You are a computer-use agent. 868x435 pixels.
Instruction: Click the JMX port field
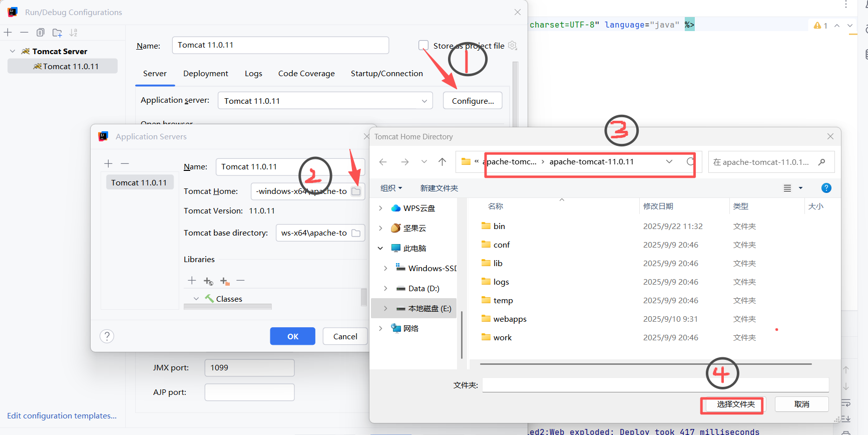(249, 367)
